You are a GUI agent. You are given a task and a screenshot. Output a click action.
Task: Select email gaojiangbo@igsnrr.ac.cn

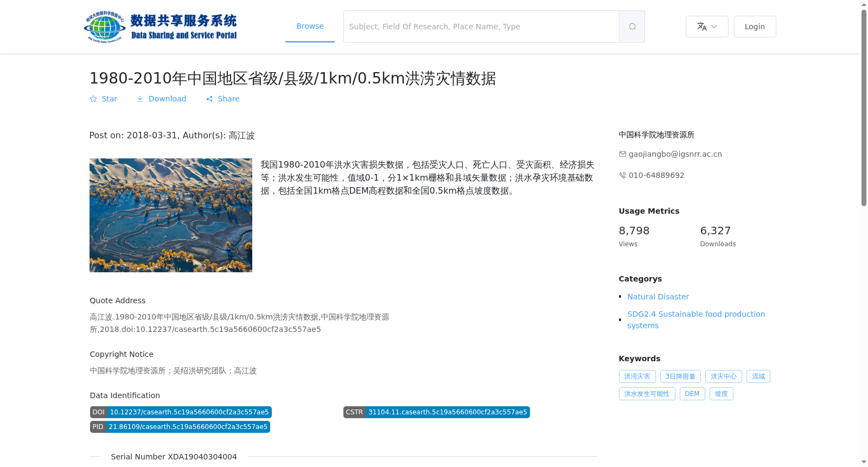pos(675,154)
